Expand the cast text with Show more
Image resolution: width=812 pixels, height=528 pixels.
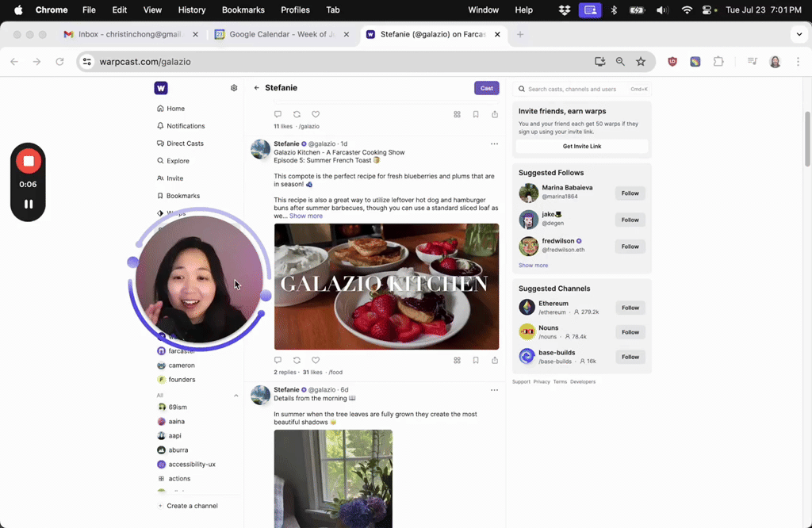coord(305,216)
